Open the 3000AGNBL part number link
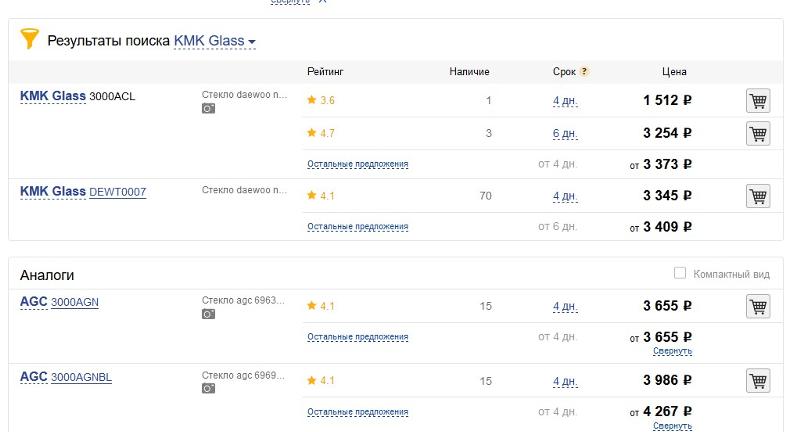Image resolution: width=800 pixels, height=432 pixels. [x=82, y=377]
